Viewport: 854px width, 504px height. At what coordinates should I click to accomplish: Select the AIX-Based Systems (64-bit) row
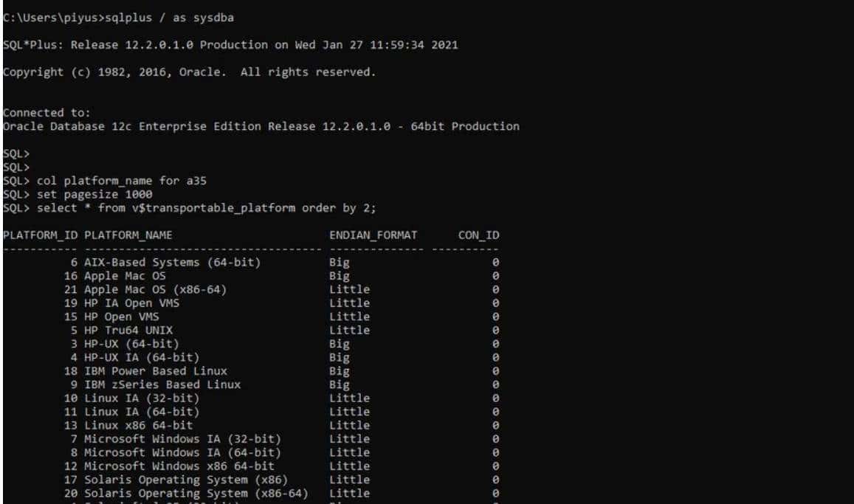(x=133, y=262)
